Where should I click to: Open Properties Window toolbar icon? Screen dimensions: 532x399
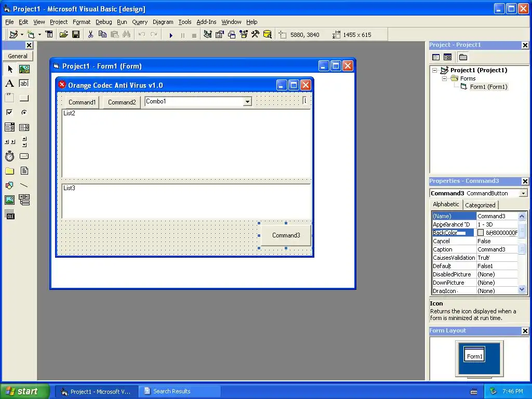[x=220, y=35]
